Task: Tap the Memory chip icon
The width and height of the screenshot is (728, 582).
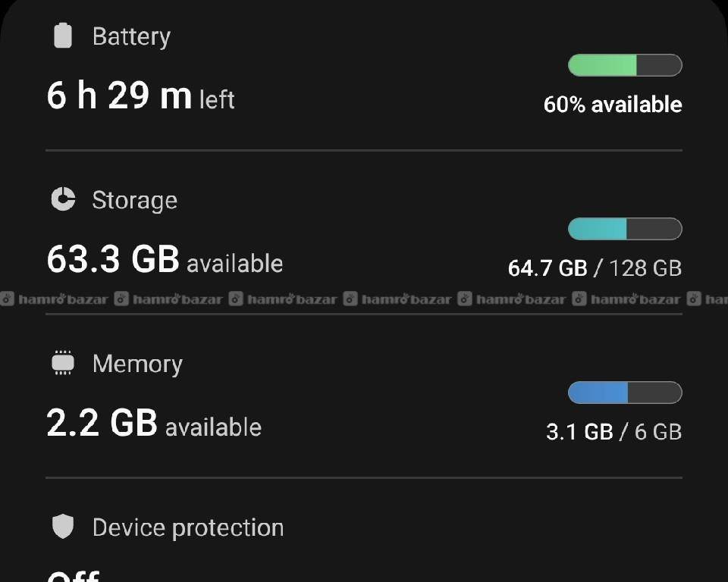Action: pos(63,363)
